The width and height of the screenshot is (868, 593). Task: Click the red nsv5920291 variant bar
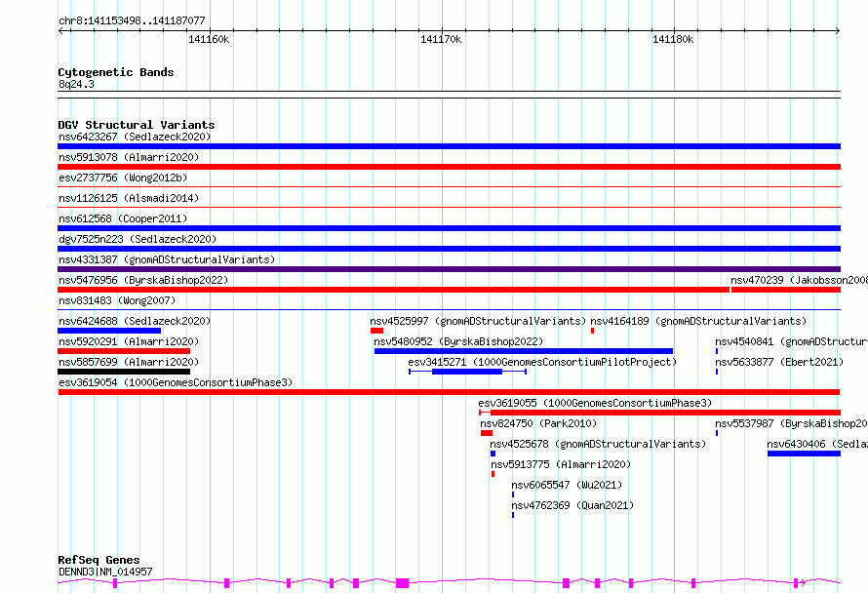tap(124, 351)
